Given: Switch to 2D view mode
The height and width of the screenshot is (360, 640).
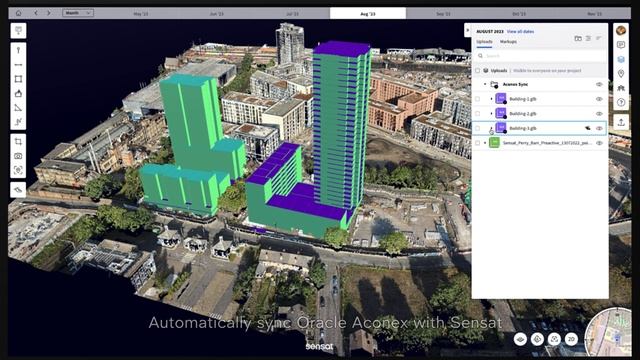Looking at the screenshot, I should coord(571,339).
